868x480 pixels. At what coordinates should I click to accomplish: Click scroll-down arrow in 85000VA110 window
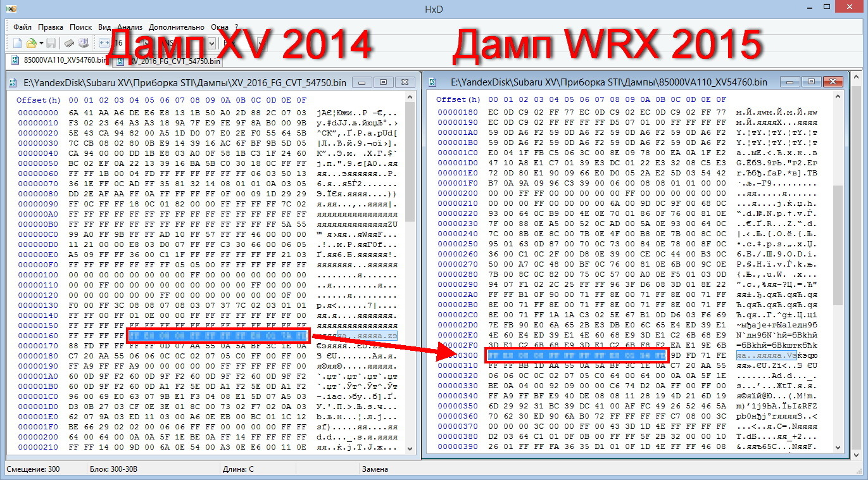[838, 448]
